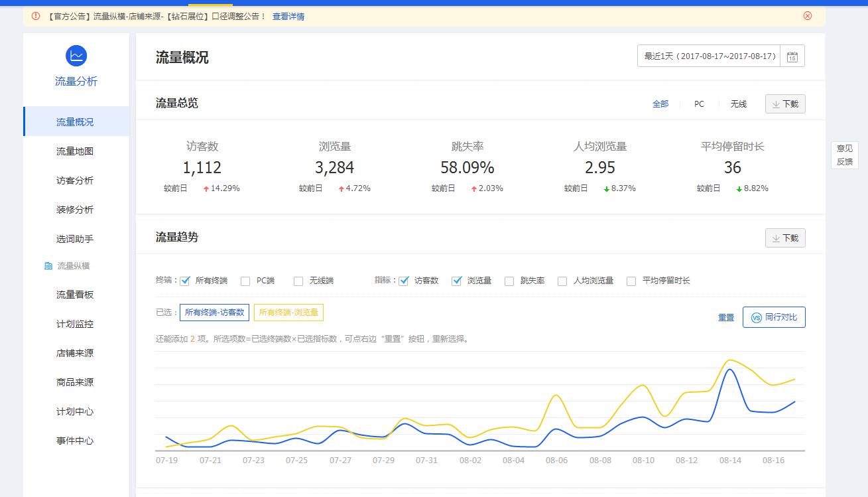The image size is (868, 497).
Task: Go to 店铺来源 in the sidebar
Action: point(75,353)
